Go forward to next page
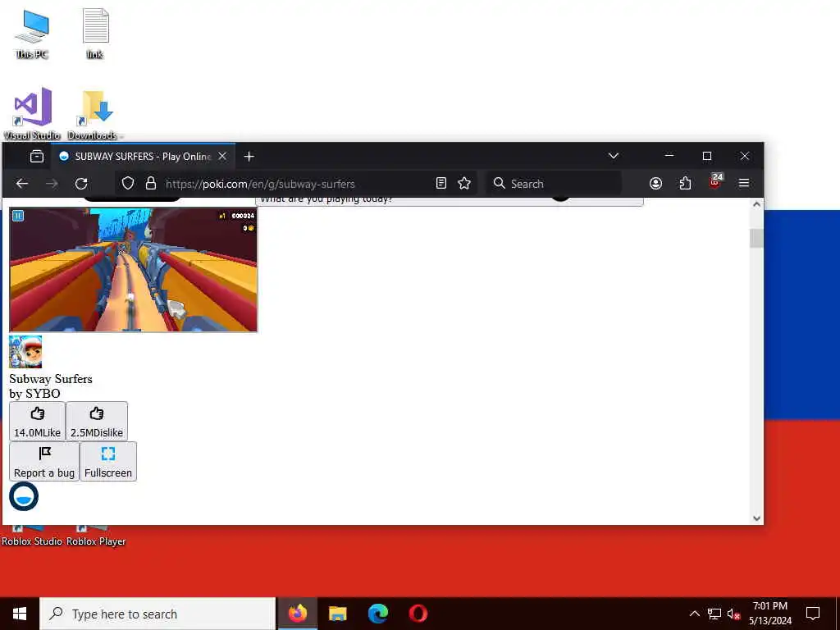The height and width of the screenshot is (630, 840). [52, 184]
